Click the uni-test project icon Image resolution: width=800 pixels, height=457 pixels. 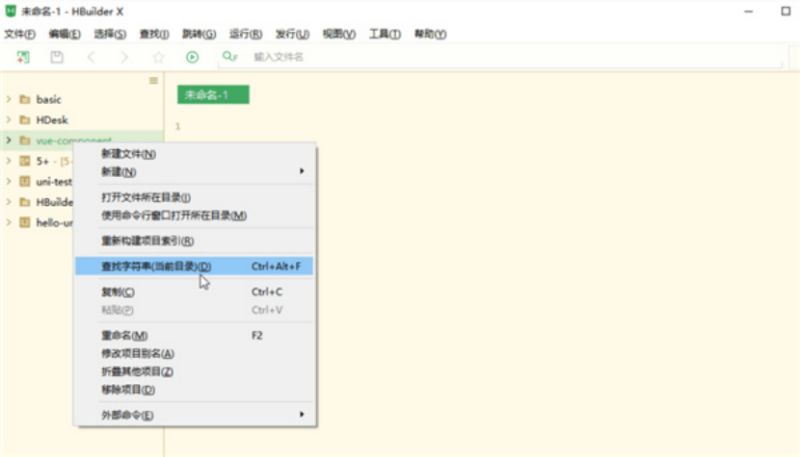(x=24, y=181)
